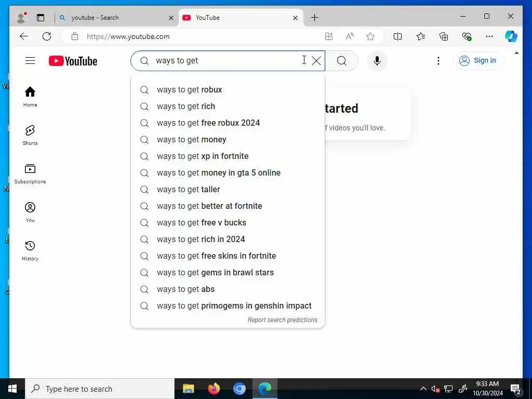The image size is (532, 399).
Task: Select suggestion 'ways to get abs'
Action: tap(228, 289)
